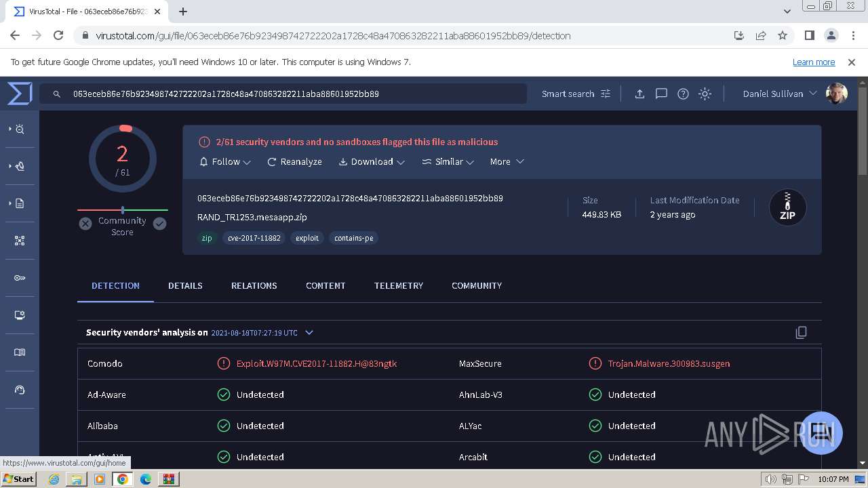Click the ZIP file type icon
Viewport: 868px width, 488px height.
coord(787,207)
